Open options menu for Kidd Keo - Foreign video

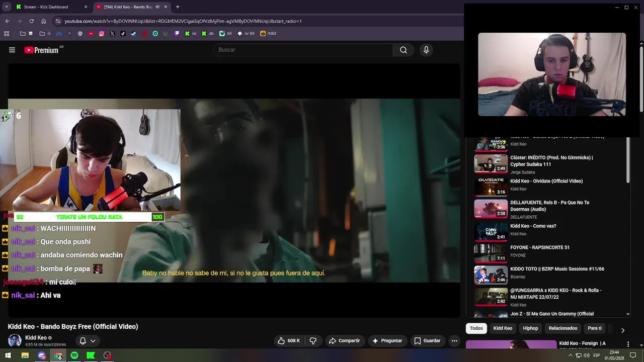pos(628,344)
